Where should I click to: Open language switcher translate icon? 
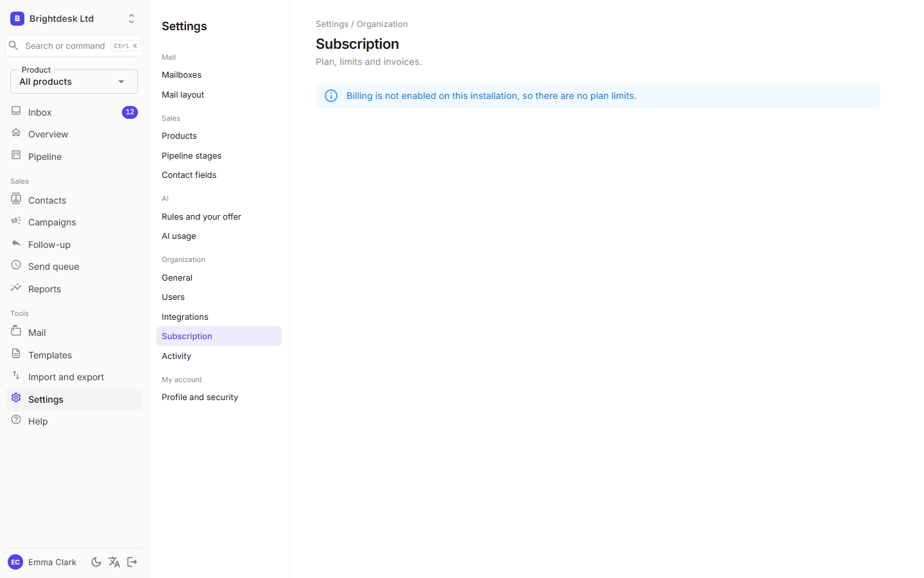(x=114, y=562)
